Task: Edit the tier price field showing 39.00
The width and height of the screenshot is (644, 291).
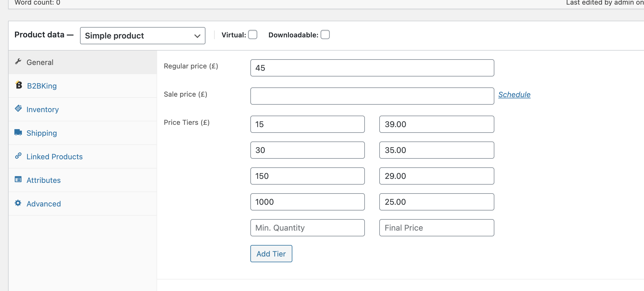Action: tap(437, 124)
